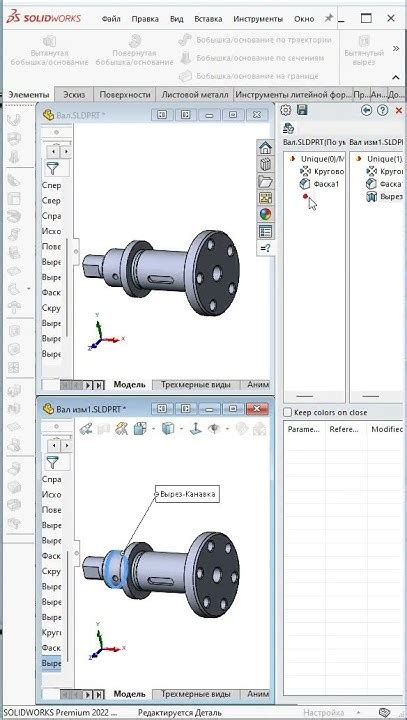Open the view orientation dropdown arrow in the Вал изм1 toolbar

click(x=153, y=429)
